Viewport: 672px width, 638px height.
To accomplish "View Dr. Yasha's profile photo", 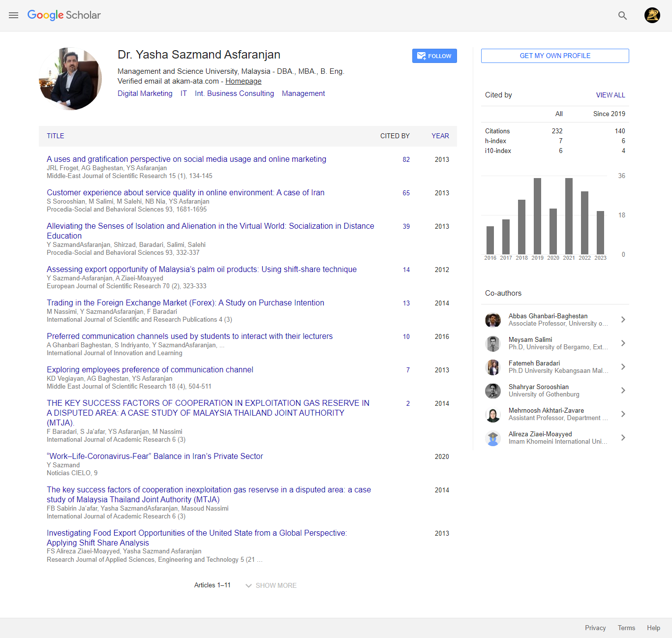I will (70, 79).
